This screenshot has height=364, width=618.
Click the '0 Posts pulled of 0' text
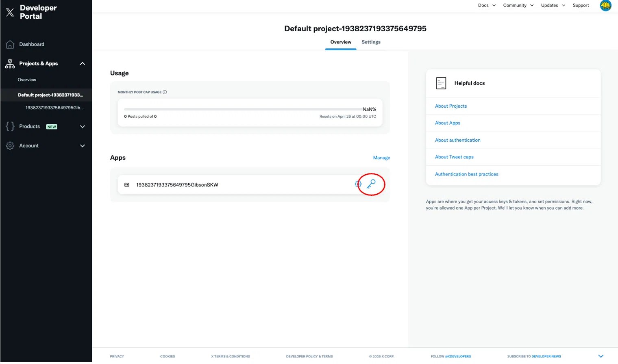coord(140,117)
